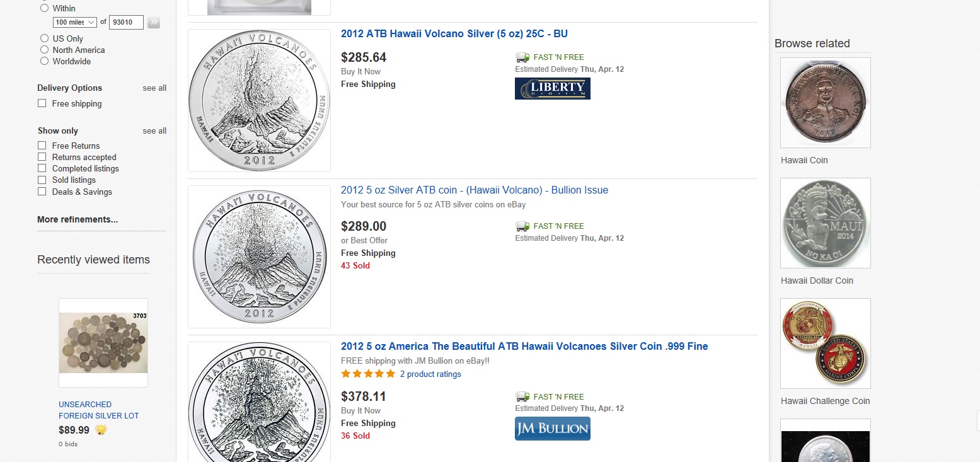Open the 100 miles distance dropdown
Viewport: 980px width, 462px height.
pyautogui.click(x=74, y=22)
